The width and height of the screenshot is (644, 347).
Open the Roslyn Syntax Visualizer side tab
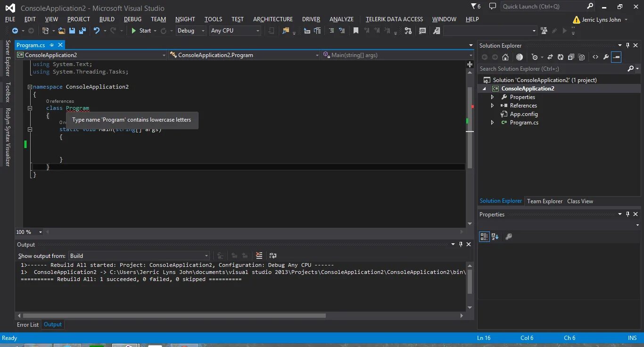(x=7, y=137)
